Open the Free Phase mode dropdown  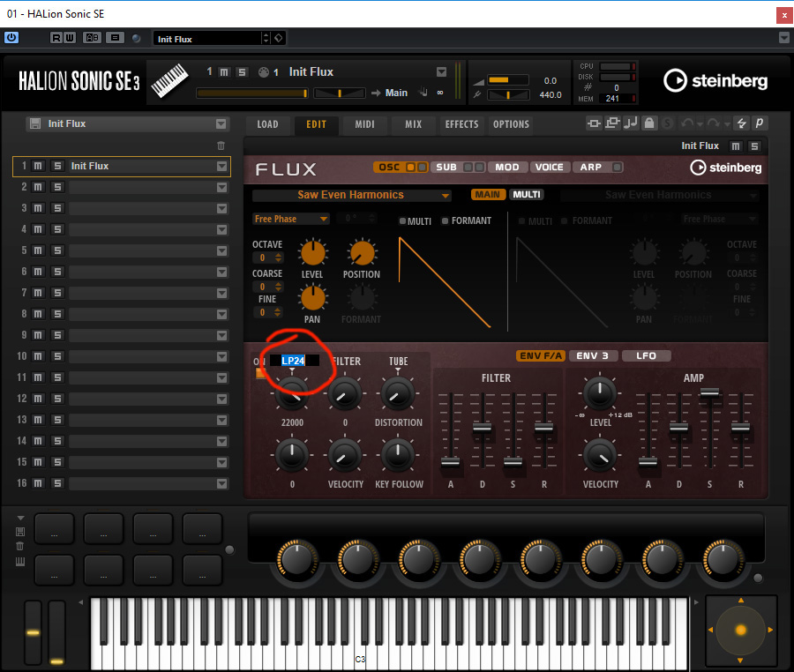click(290, 219)
